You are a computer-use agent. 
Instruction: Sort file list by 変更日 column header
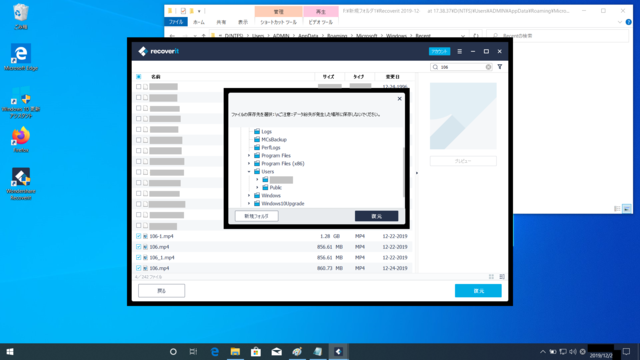click(393, 77)
